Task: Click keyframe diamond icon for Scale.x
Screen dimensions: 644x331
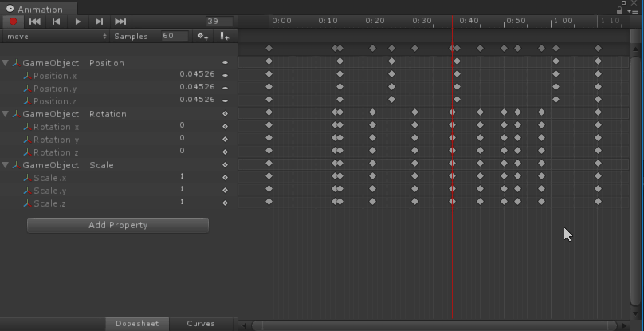Action: [x=225, y=178]
